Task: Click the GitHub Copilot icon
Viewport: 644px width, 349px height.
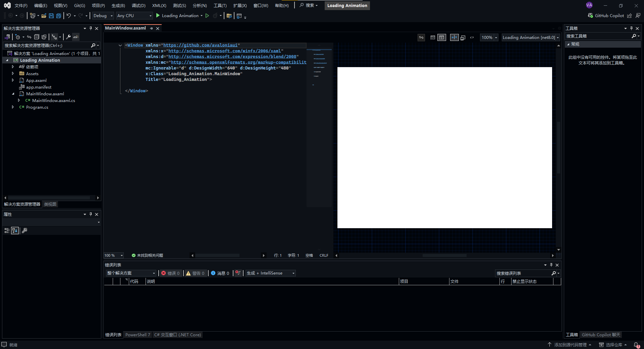Action: click(x=590, y=16)
